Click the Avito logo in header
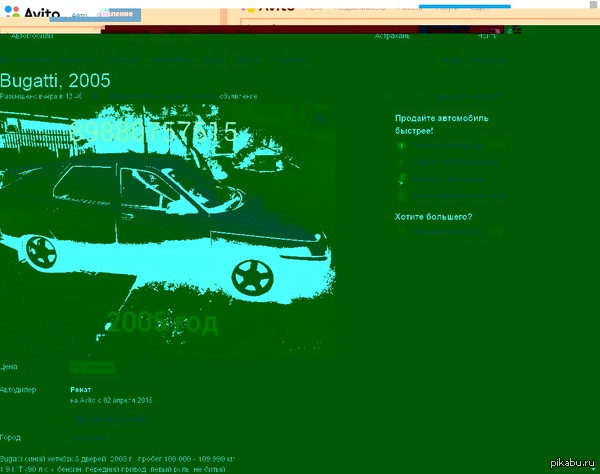This screenshot has width=600, height=474. [x=32, y=13]
